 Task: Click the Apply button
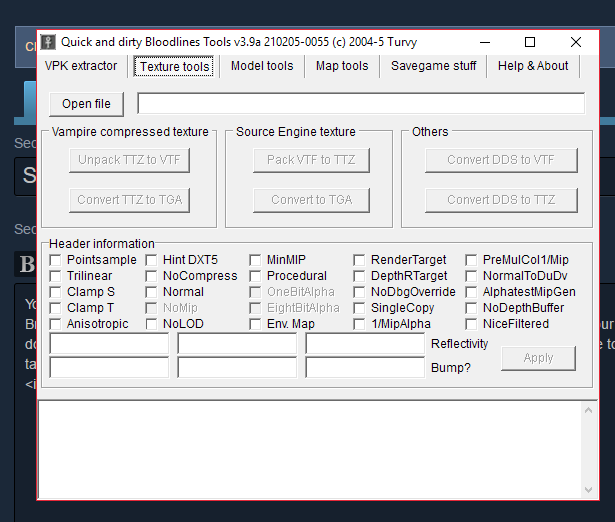pos(538,358)
